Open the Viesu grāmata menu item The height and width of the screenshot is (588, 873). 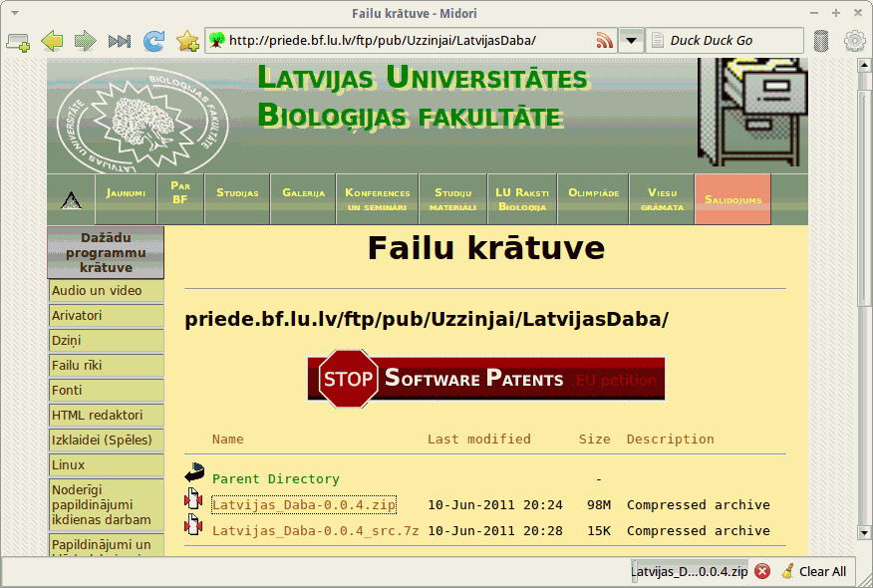point(662,199)
